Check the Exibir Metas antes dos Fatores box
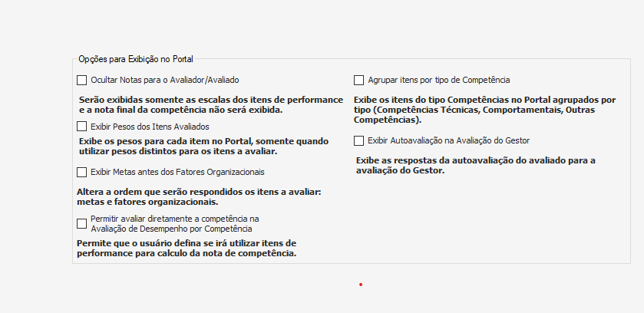This screenshot has width=644, height=313. 82,173
